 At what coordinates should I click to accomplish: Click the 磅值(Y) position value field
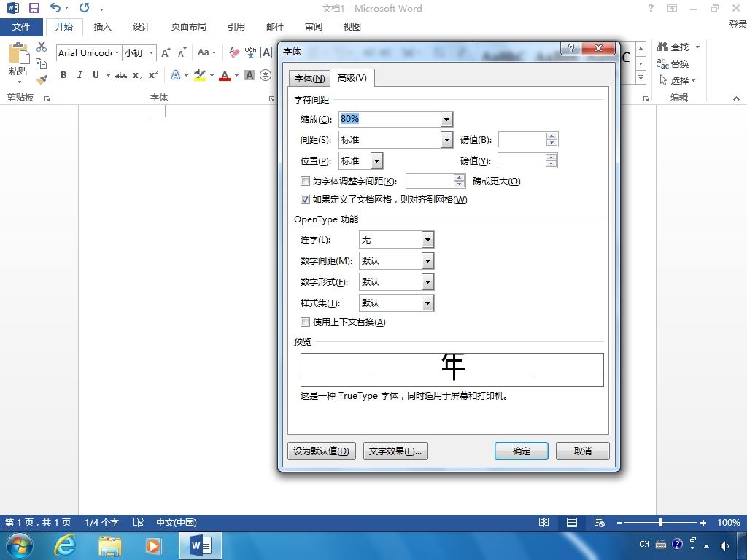coord(522,160)
